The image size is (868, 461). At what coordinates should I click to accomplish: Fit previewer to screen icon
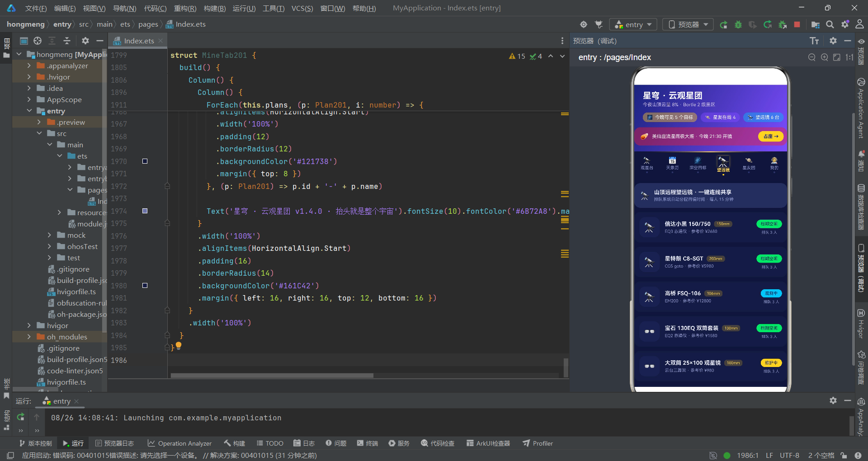[837, 57]
